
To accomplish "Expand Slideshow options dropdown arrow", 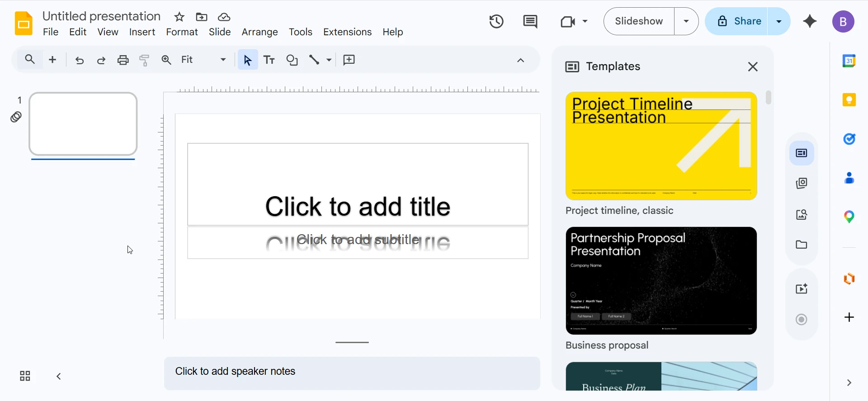I will coord(686,21).
